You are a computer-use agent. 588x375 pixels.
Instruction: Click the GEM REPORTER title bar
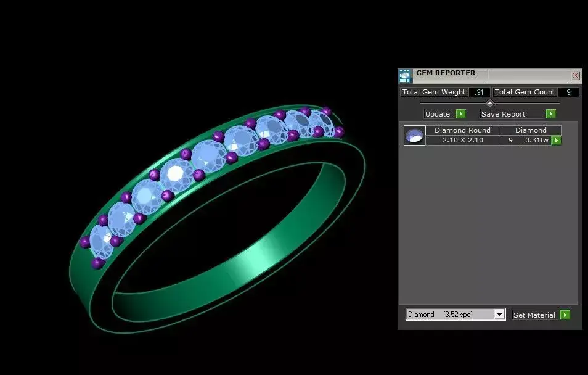tap(491, 76)
